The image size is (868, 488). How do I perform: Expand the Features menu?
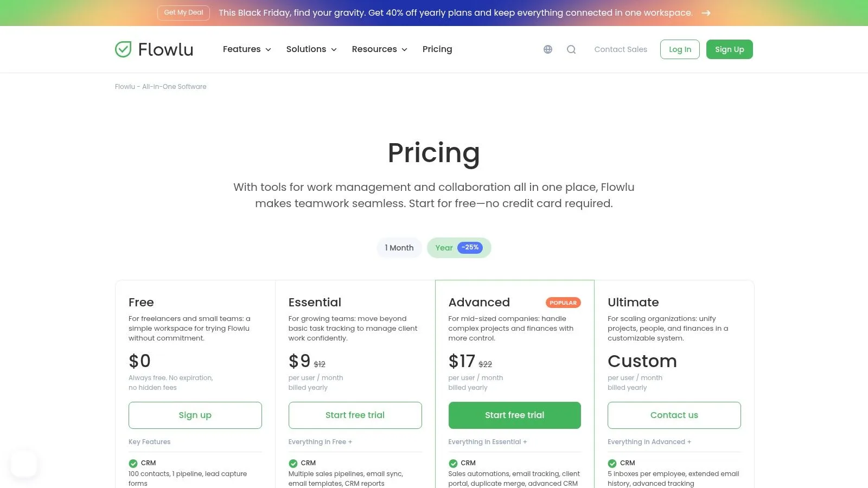[247, 49]
